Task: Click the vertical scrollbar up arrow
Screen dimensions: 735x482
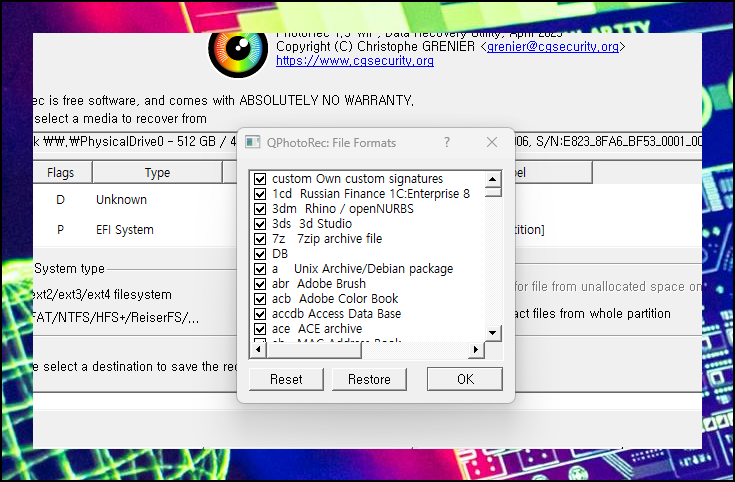Action: point(493,179)
